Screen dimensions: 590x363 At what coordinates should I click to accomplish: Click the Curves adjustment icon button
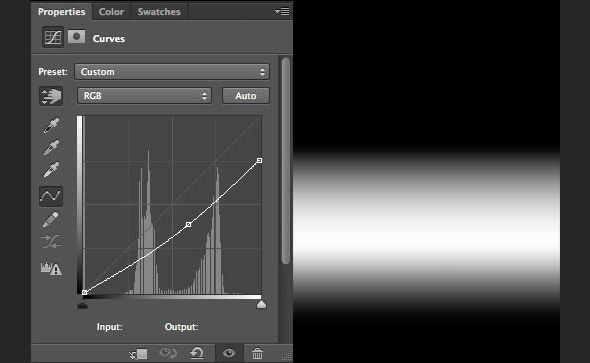[x=53, y=37]
